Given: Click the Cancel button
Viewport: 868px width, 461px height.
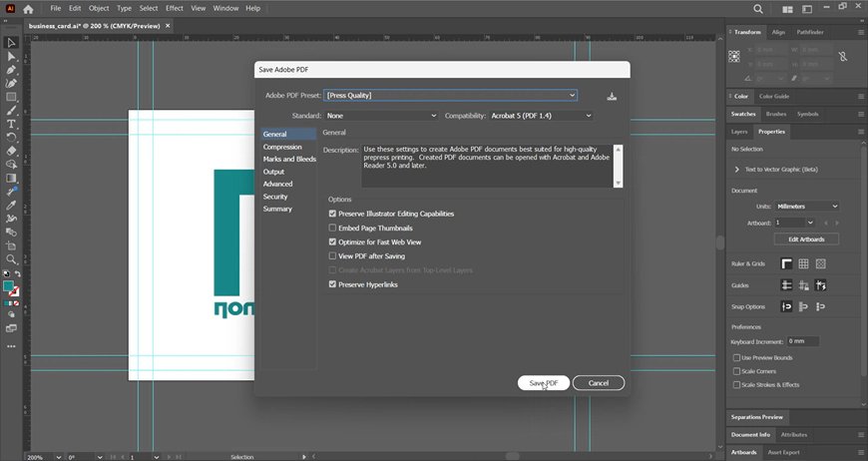Looking at the screenshot, I should [x=599, y=383].
